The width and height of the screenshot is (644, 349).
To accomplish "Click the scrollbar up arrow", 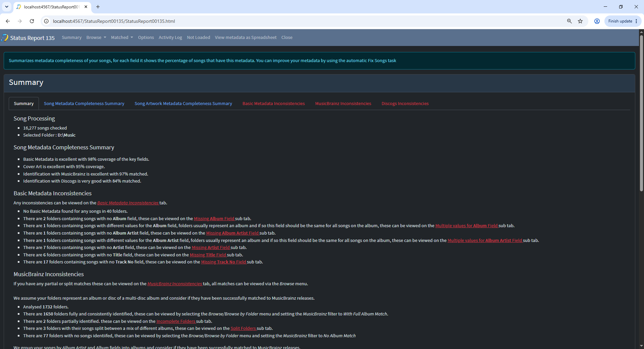I will (641, 32).
